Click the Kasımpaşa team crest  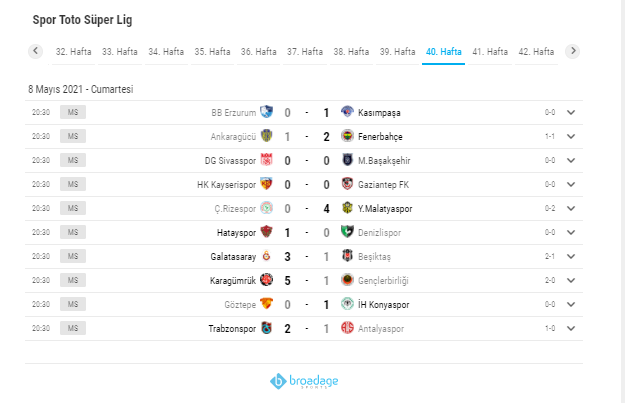347,112
